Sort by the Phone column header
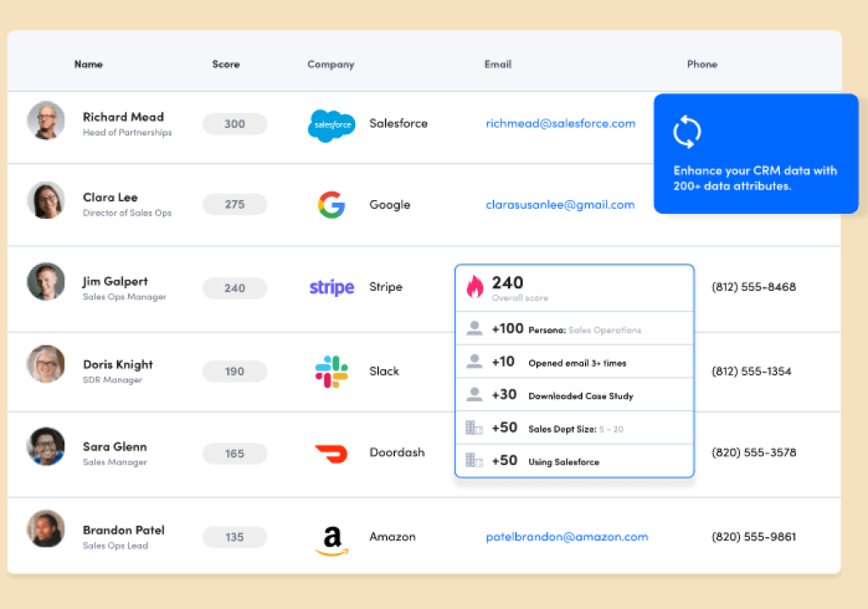This screenshot has width=868, height=609. (703, 64)
